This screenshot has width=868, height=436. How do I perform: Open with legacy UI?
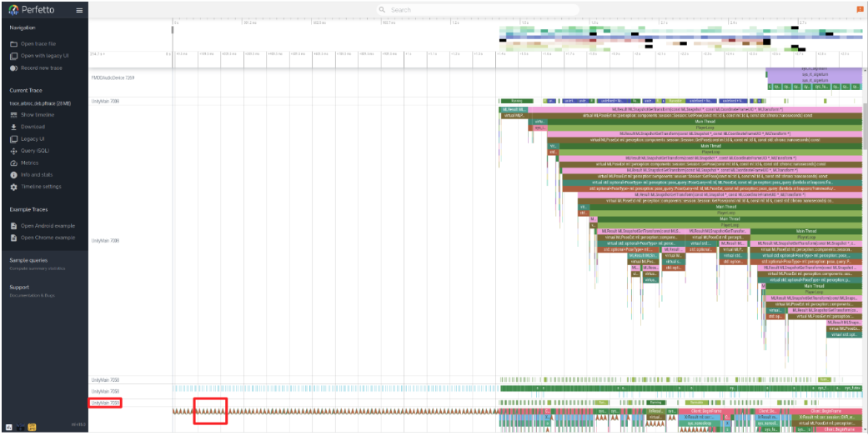(x=44, y=56)
